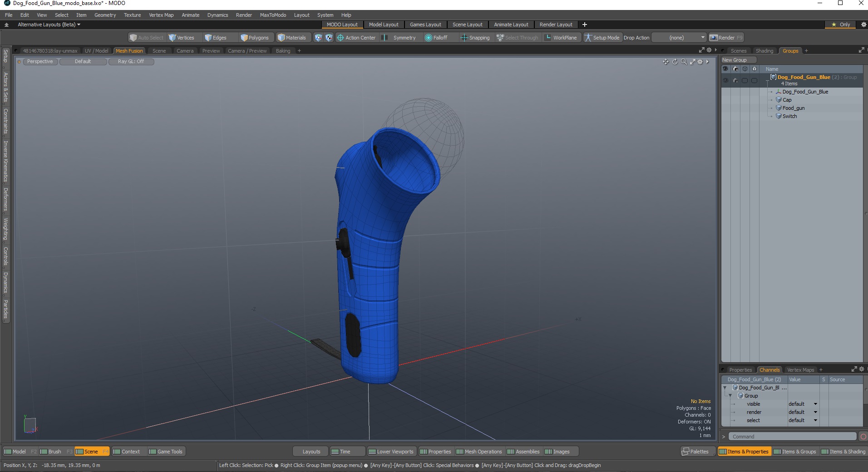The width and height of the screenshot is (868, 472).
Task: Toggle render camera for Dog_Food_Gun_Blue group
Action: [x=735, y=80]
